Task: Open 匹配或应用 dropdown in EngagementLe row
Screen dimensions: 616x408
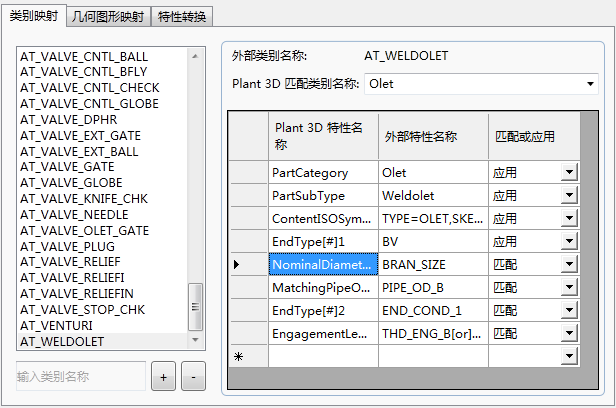Action: coord(569,333)
